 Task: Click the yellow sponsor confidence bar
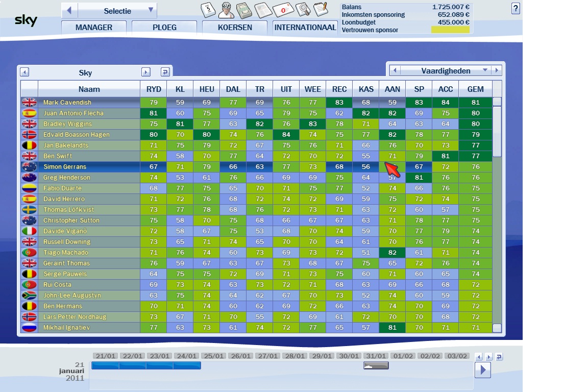pyautogui.click(x=450, y=30)
